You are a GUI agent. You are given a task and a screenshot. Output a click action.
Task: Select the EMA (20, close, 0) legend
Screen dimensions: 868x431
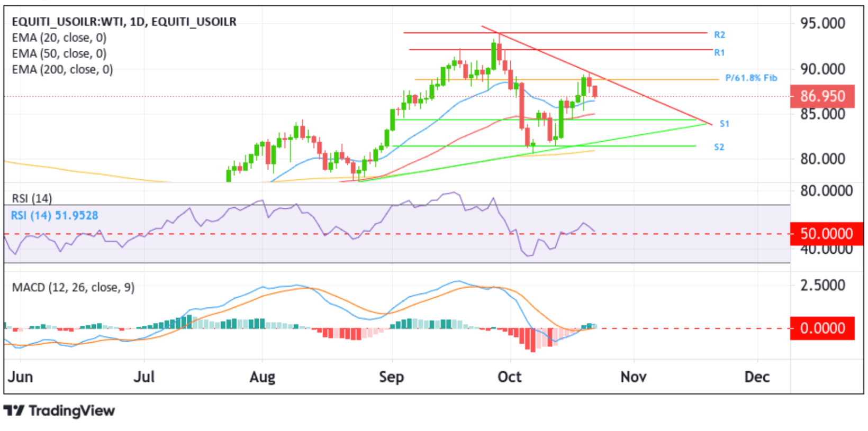(x=59, y=38)
